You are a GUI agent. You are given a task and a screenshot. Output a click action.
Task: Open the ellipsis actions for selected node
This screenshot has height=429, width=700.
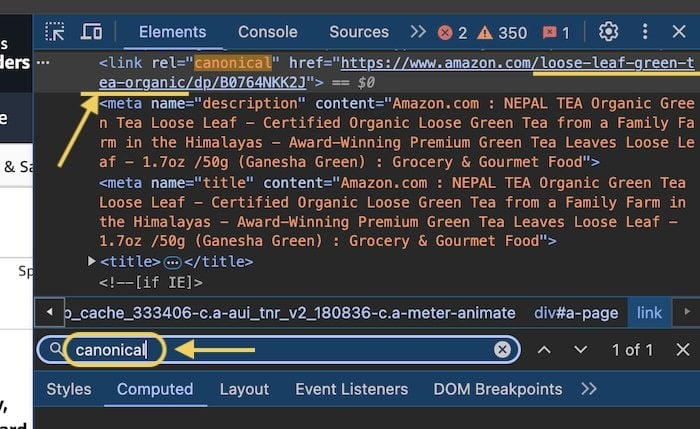[43, 62]
